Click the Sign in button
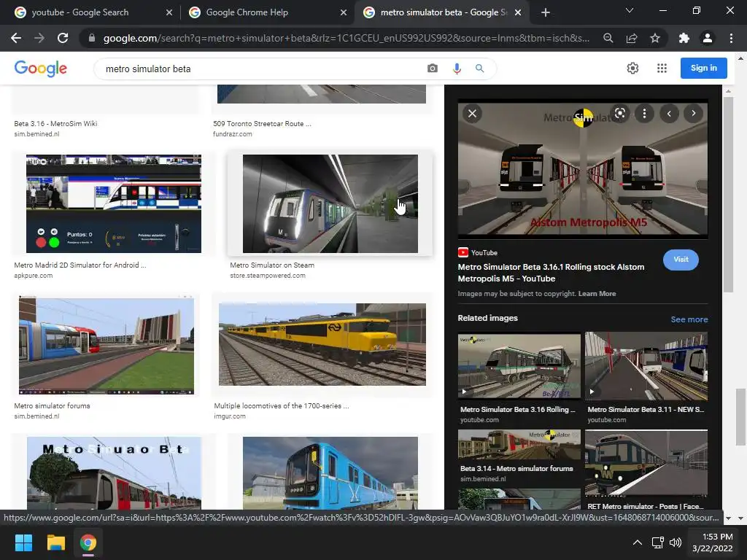Viewport: 747px width, 560px height. tap(704, 68)
